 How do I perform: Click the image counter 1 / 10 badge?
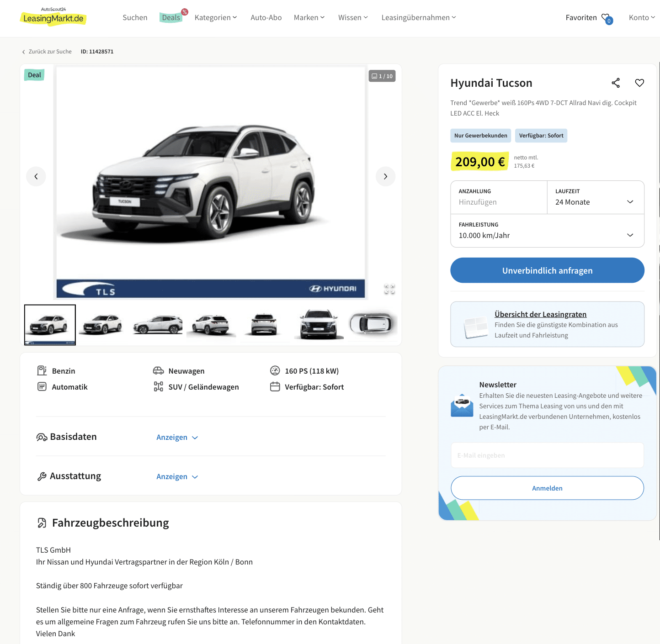(382, 76)
